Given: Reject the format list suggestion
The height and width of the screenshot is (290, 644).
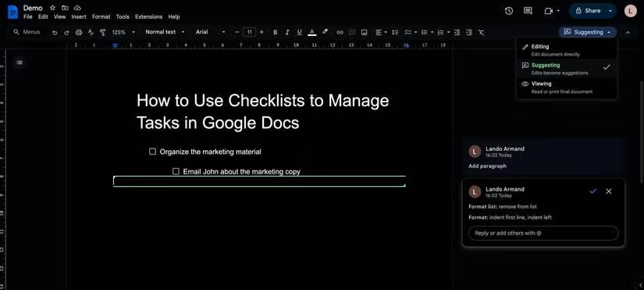Looking at the screenshot, I should tap(609, 192).
